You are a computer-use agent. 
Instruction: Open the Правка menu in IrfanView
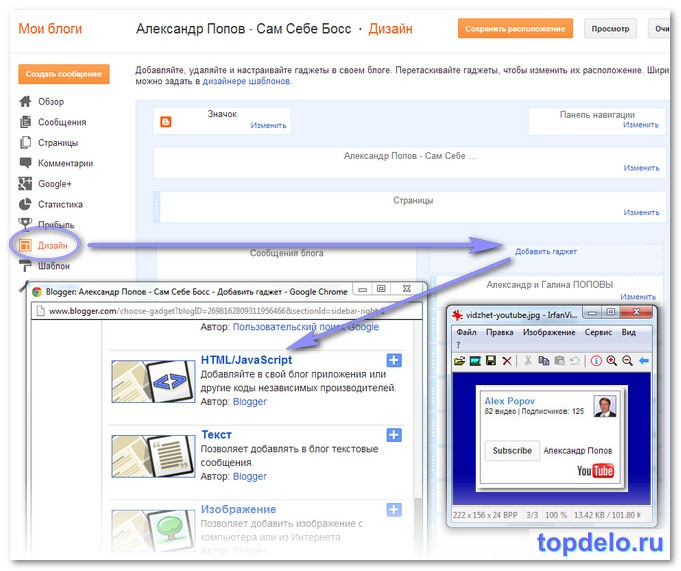tap(499, 332)
